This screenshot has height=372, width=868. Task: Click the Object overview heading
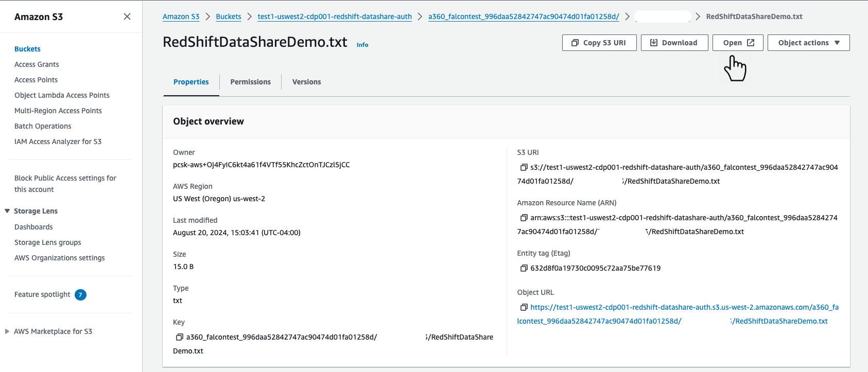click(209, 121)
